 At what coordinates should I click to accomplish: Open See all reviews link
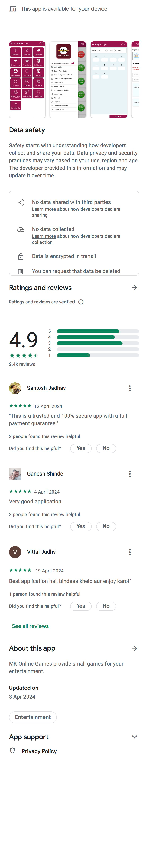(x=31, y=626)
